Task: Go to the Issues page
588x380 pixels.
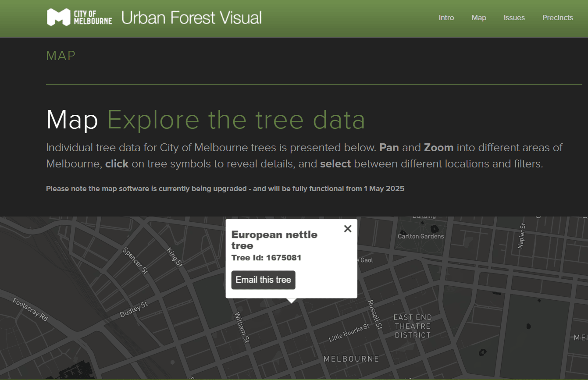Action: coord(514,18)
